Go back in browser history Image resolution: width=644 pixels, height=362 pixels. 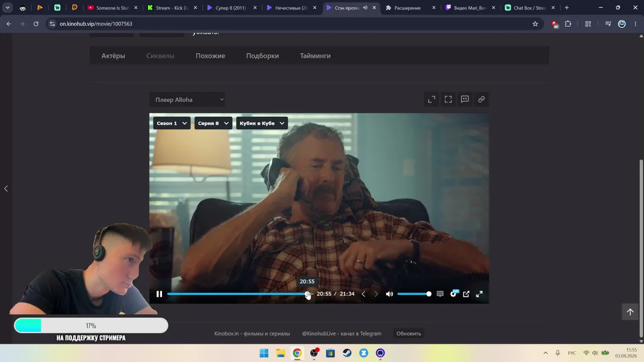pyautogui.click(x=9, y=24)
